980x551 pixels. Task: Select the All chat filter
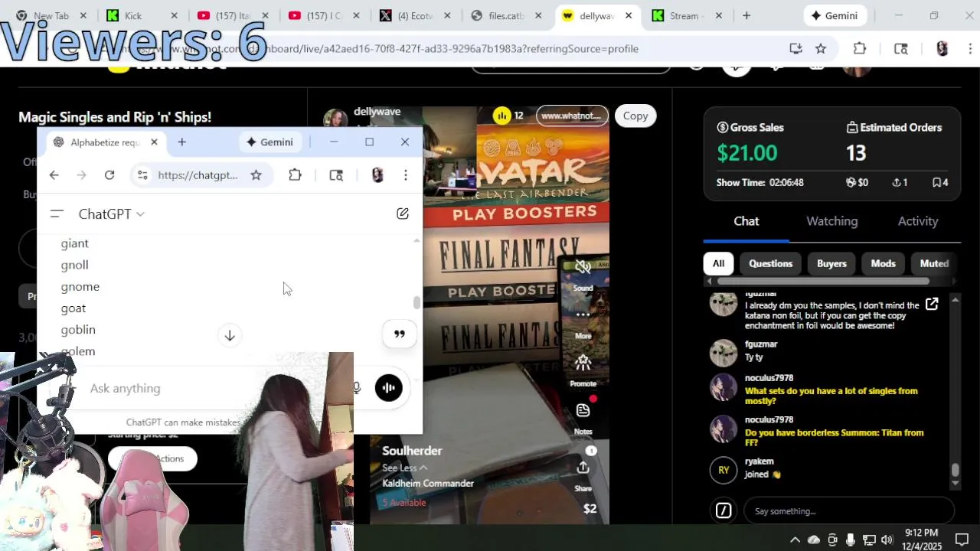718,263
